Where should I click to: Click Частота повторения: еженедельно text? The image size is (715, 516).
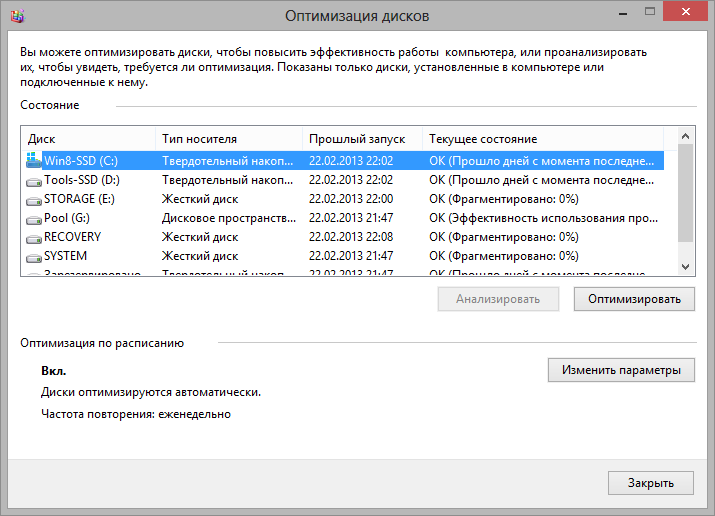click(x=136, y=414)
